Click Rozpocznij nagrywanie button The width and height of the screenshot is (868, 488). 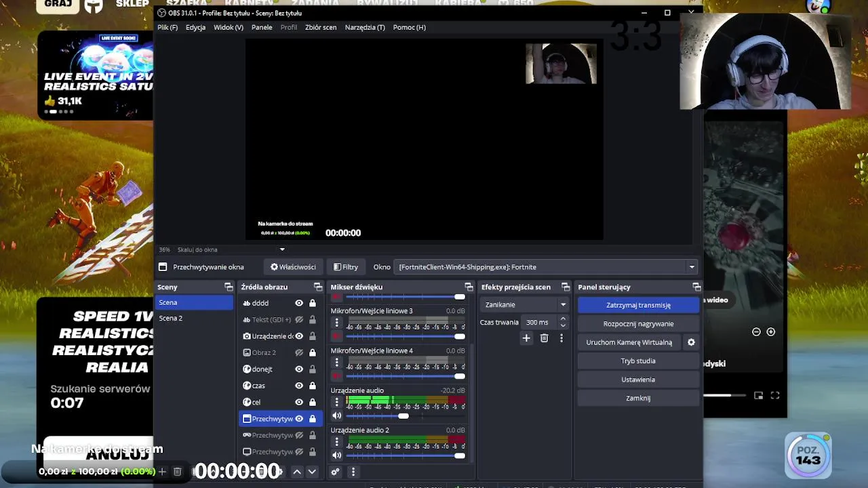(638, 324)
